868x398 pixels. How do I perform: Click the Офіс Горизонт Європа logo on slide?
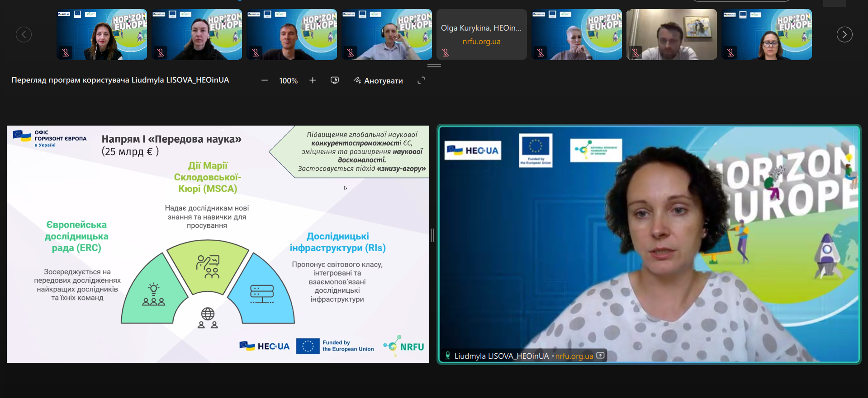pos(50,138)
